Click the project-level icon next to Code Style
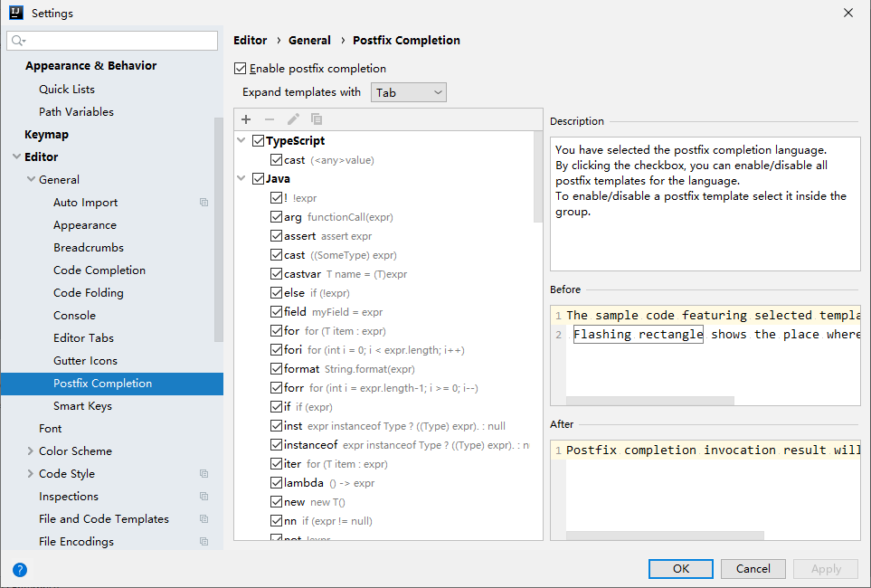 [204, 473]
